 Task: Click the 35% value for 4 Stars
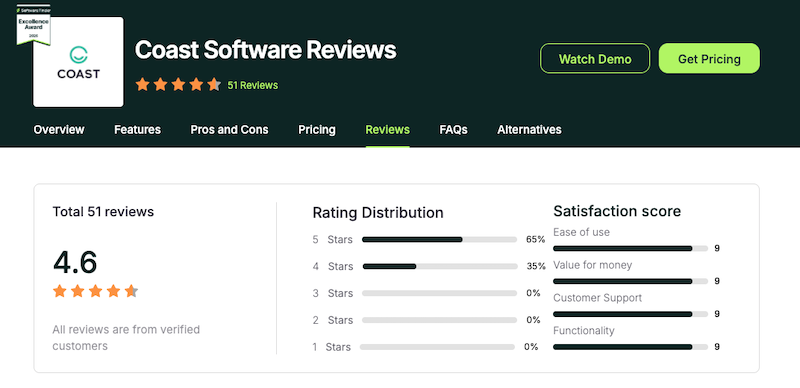click(x=536, y=266)
